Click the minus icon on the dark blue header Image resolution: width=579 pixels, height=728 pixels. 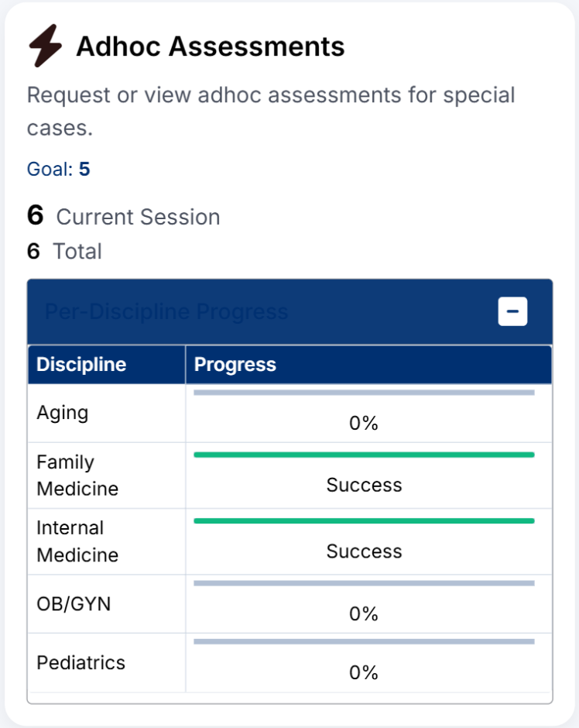click(x=512, y=311)
